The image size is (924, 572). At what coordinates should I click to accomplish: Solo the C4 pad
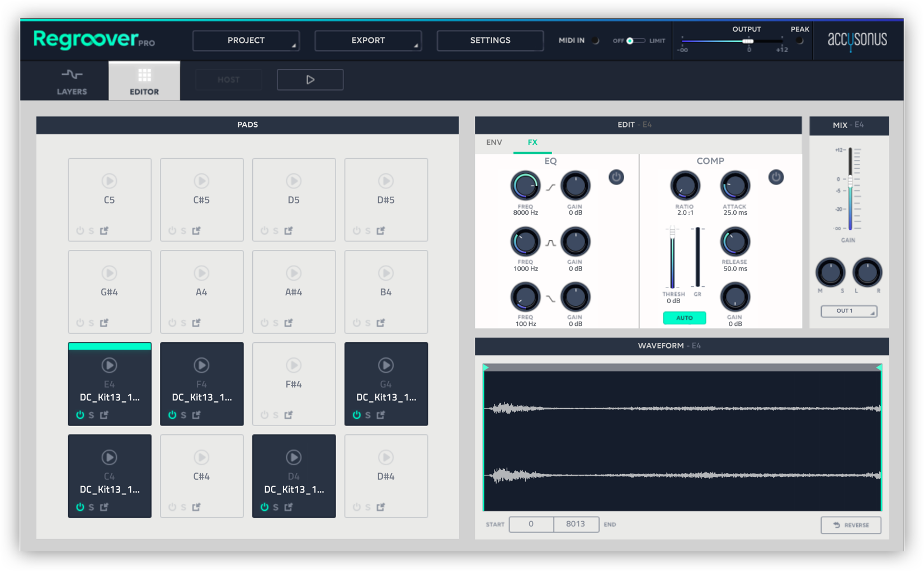tap(91, 508)
